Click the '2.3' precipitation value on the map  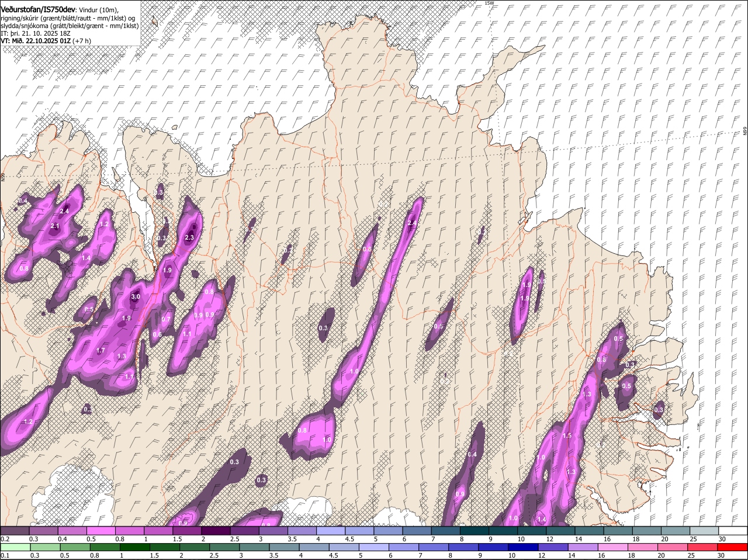pos(189,238)
